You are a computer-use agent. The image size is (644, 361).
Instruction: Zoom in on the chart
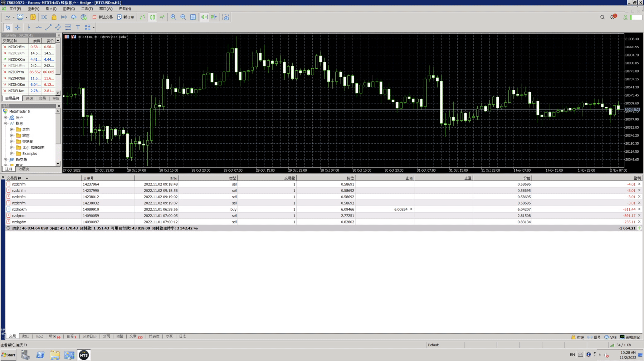173,17
